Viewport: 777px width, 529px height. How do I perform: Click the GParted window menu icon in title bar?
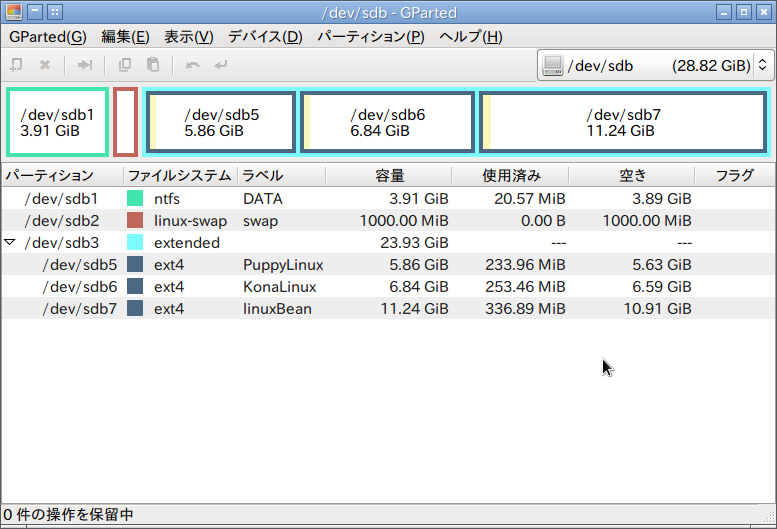coord(14,12)
